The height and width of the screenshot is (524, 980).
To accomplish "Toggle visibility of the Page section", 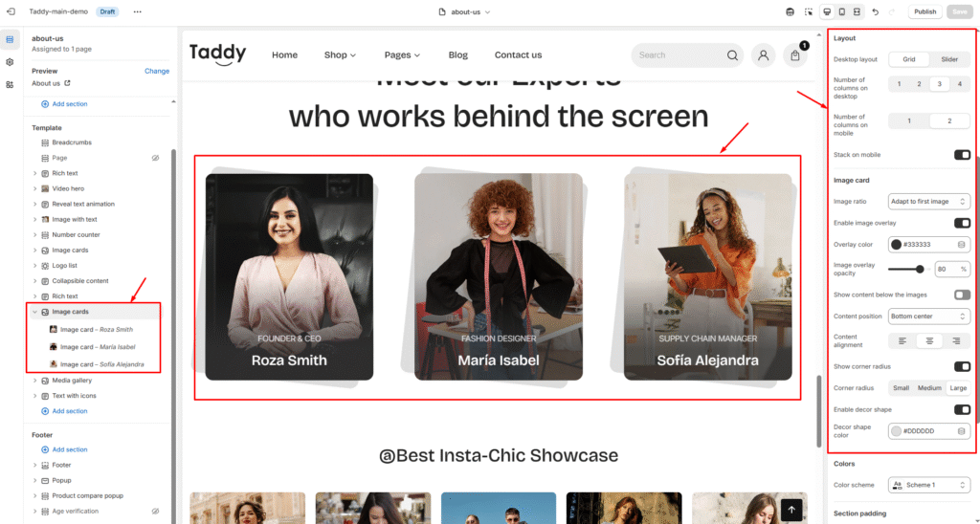I will point(156,158).
